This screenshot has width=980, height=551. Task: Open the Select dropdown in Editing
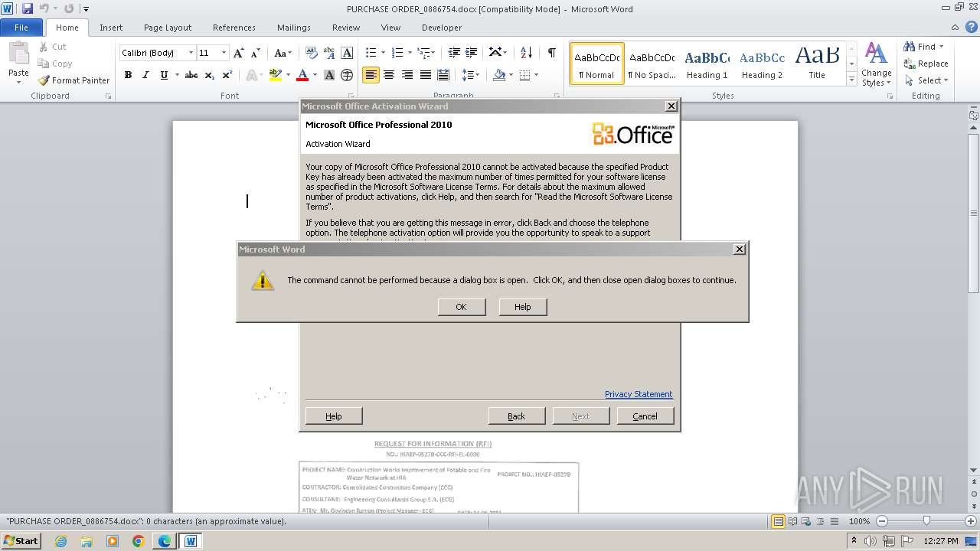tap(926, 80)
